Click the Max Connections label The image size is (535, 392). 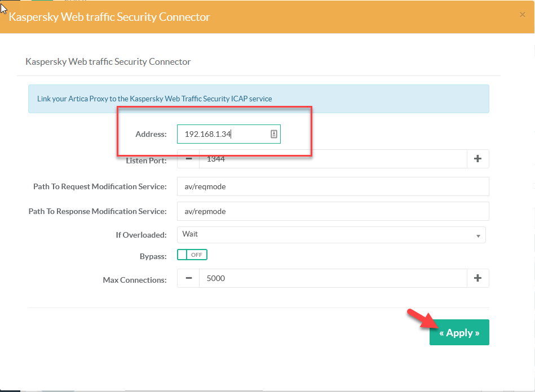135,279
